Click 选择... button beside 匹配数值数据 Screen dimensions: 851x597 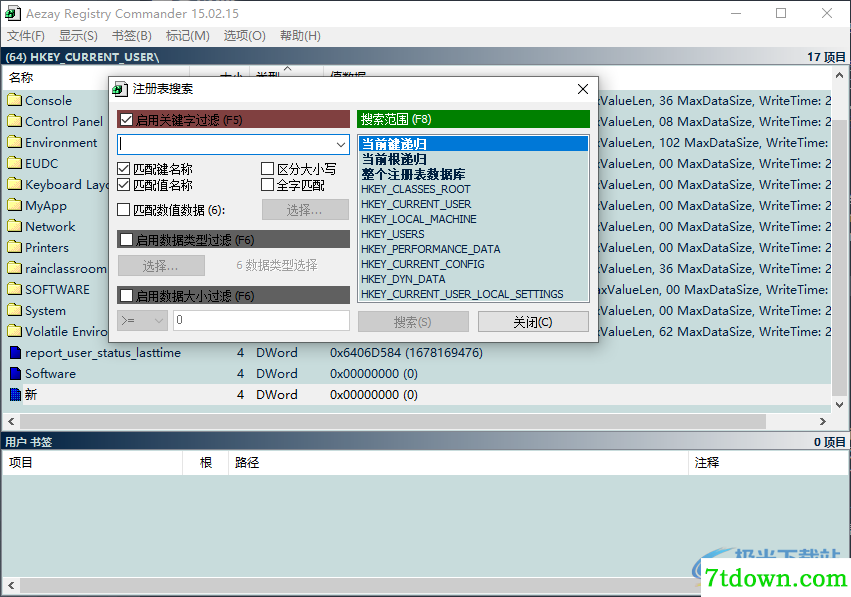305,209
